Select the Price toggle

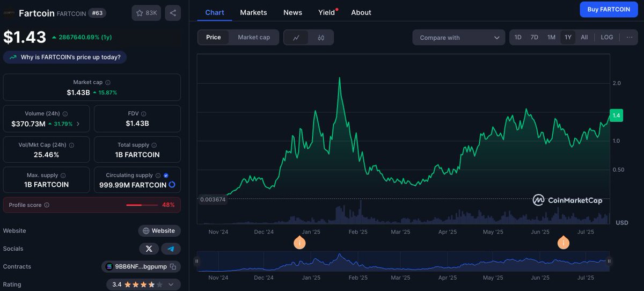(214, 37)
